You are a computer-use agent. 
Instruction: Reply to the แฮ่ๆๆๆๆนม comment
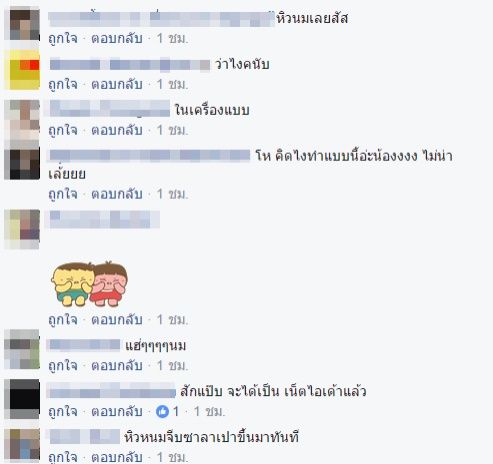pos(117,366)
